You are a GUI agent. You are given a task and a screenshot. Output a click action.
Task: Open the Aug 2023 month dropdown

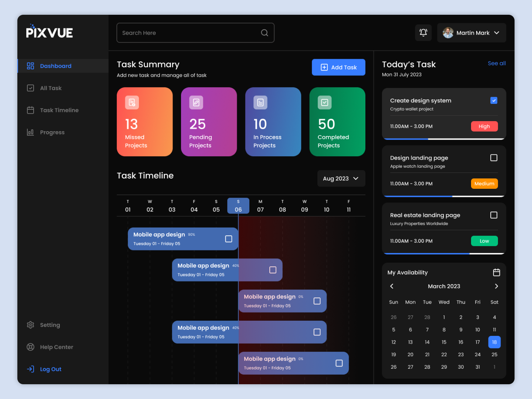pos(341,178)
